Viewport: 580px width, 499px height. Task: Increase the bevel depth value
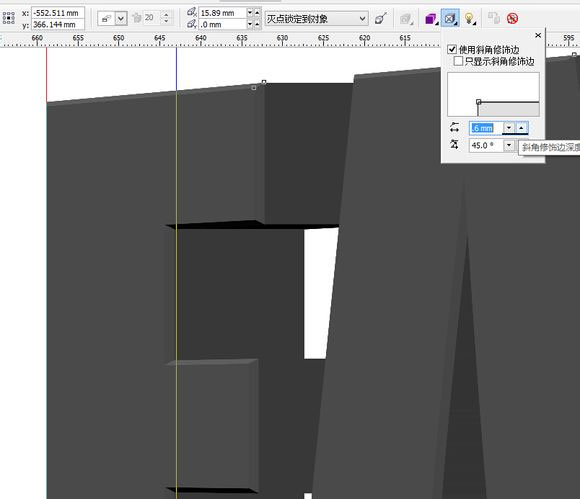[x=521, y=128]
